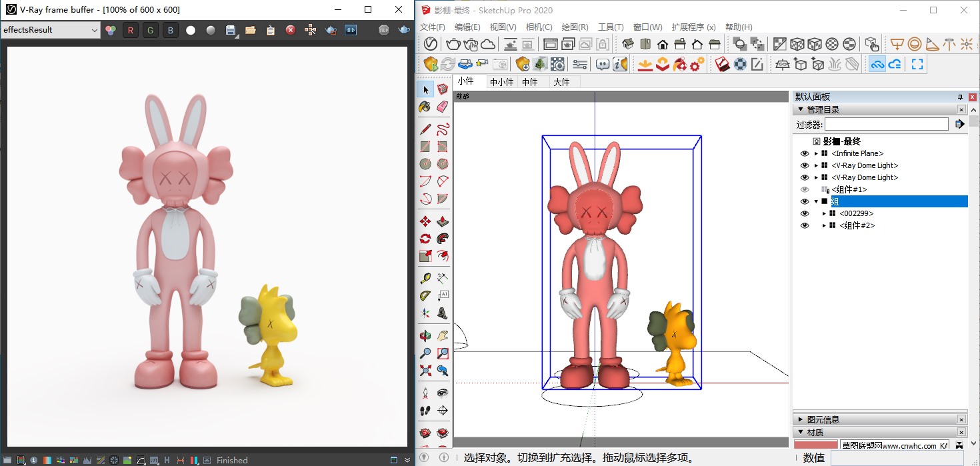Hide the 组 group via eye icon
This screenshot has width=980, height=466.
[804, 201]
